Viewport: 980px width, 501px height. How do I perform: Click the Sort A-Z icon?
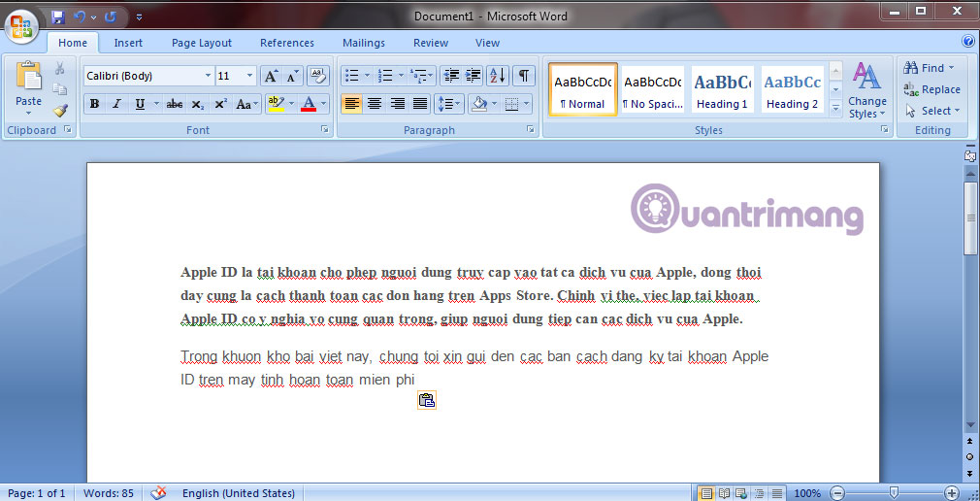[x=497, y=76]
